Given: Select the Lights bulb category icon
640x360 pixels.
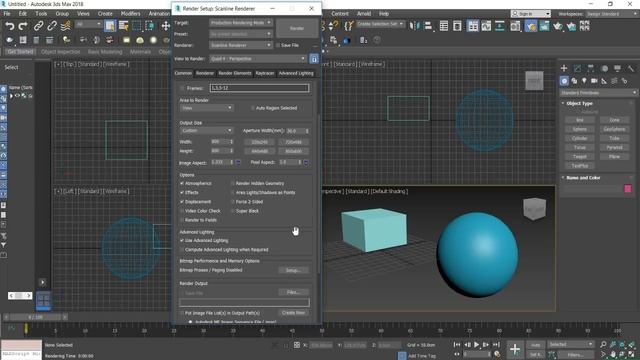Looking at the screenshot, I should (x=584, y=81).
